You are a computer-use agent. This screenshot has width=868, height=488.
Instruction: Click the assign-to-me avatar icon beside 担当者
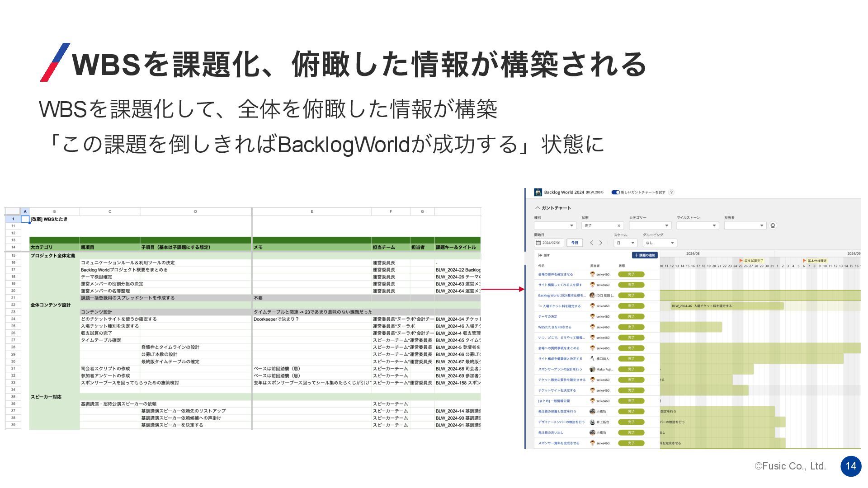(x=773, y=225)
